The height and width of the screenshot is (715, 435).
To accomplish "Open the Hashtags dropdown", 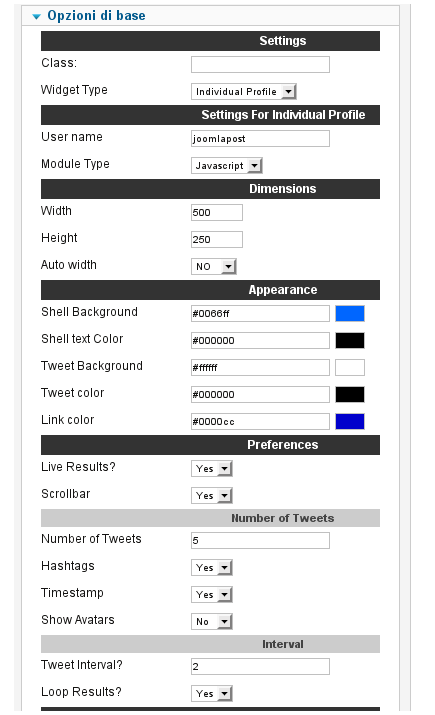I will click(x=212, y=567).
